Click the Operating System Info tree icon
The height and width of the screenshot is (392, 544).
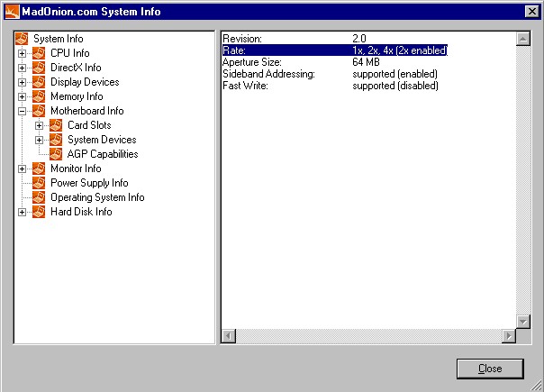tap(39, 197)
